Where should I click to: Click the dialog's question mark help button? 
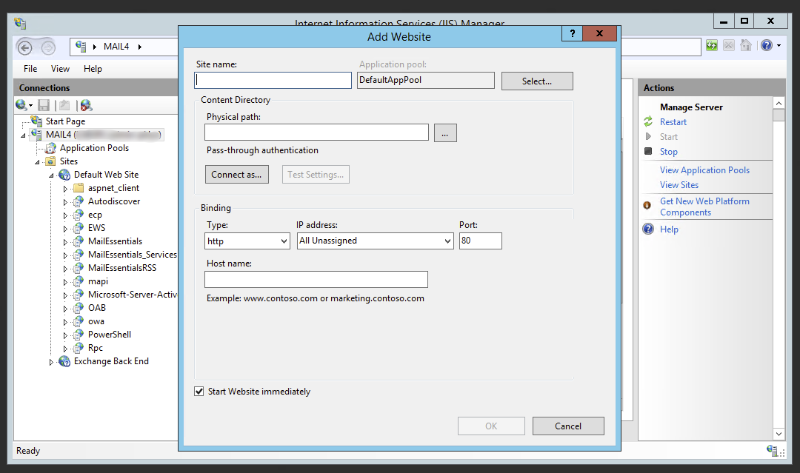point(574,34)
